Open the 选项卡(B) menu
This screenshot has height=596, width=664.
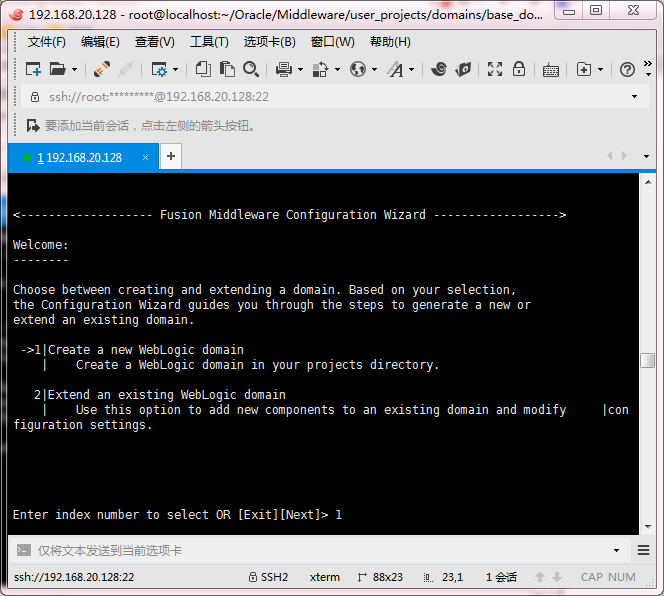270,42
